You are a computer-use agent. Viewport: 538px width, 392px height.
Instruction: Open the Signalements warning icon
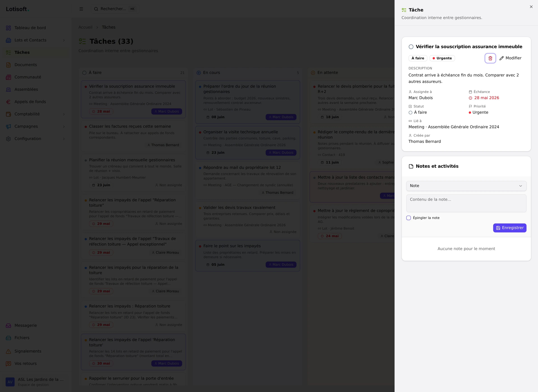click(x=9, y=351)
